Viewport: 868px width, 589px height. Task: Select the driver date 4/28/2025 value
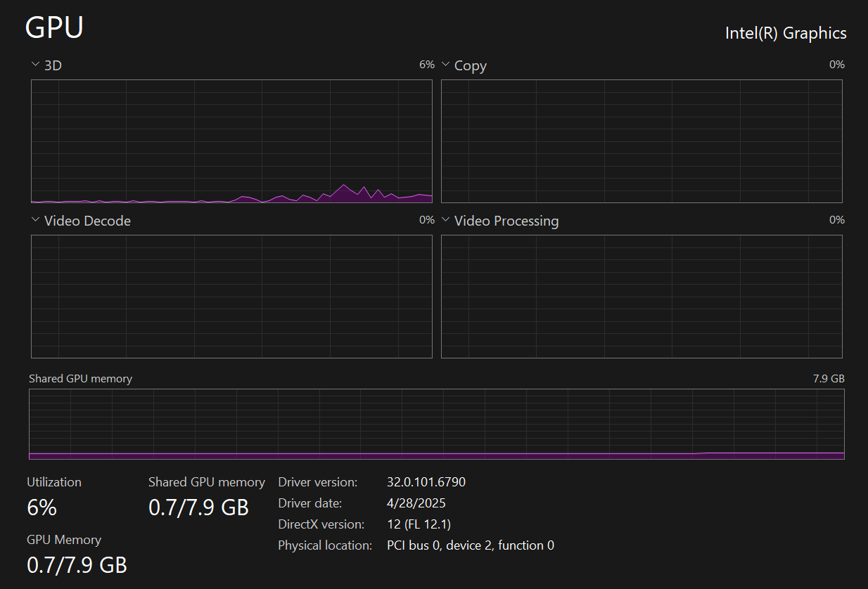[x=416, y=503]
